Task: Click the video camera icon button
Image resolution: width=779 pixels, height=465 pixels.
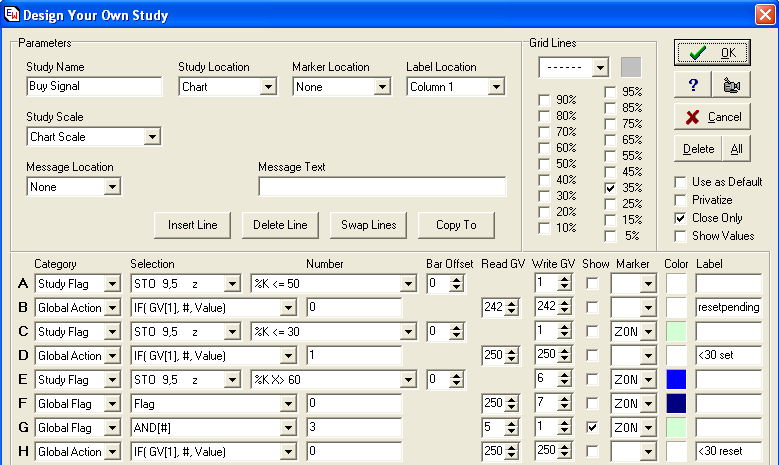Action: 730,85
